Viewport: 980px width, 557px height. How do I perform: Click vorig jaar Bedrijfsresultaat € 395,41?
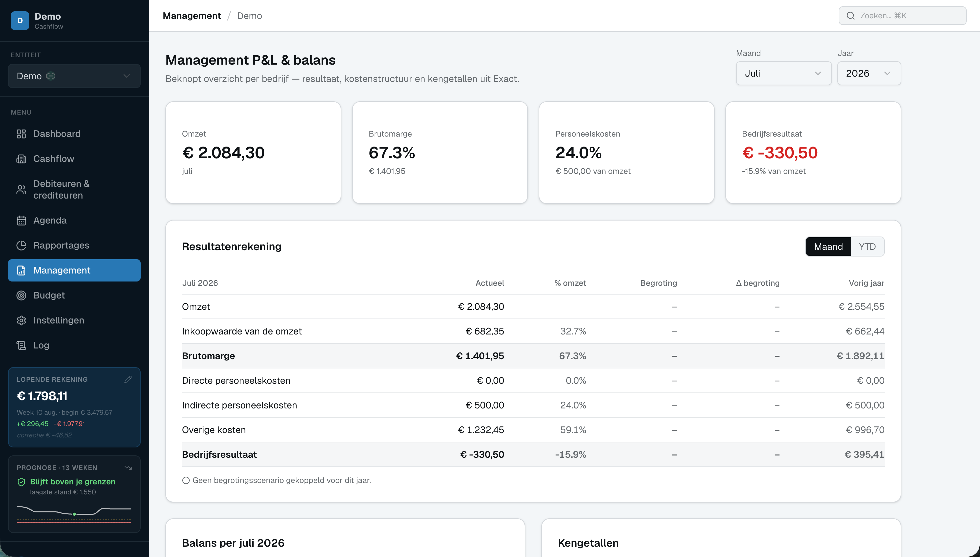pos(864,454)
